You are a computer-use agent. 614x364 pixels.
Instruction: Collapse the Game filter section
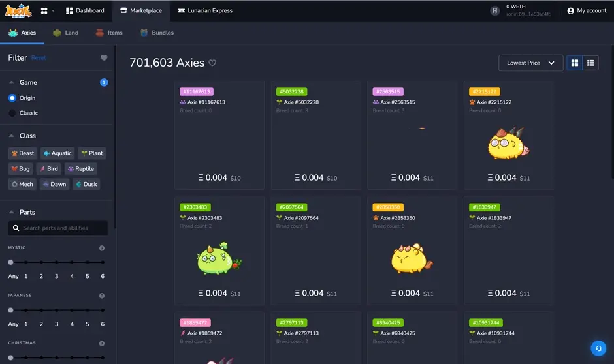[11, 82]
